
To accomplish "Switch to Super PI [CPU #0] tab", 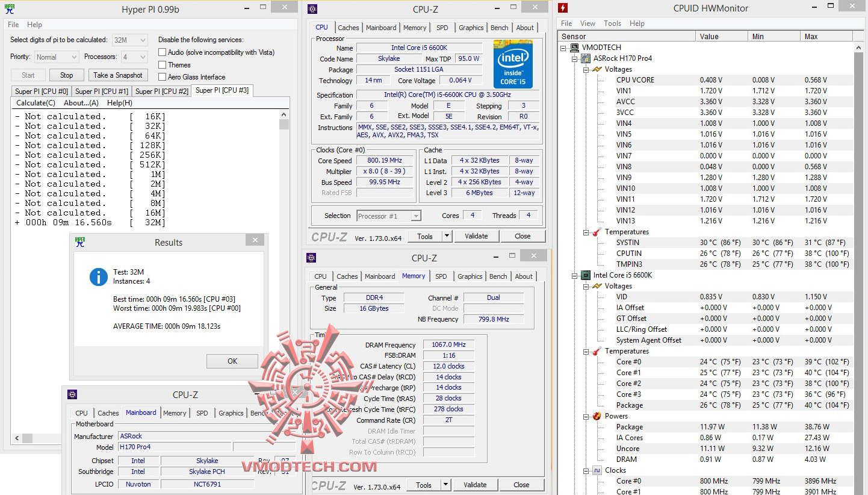I will (42, 92).
